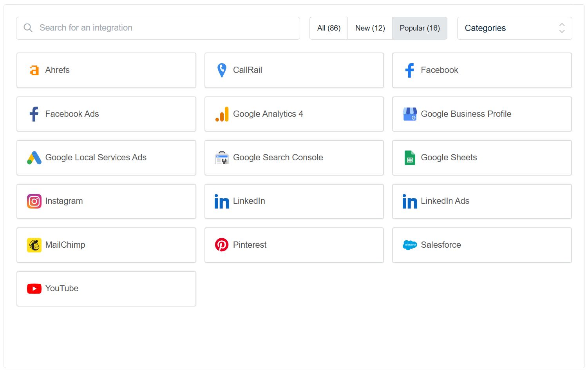The image size is (588, 372).
Task: Click the CallRail blue pin icon
Action: click(x=222, y=71)
